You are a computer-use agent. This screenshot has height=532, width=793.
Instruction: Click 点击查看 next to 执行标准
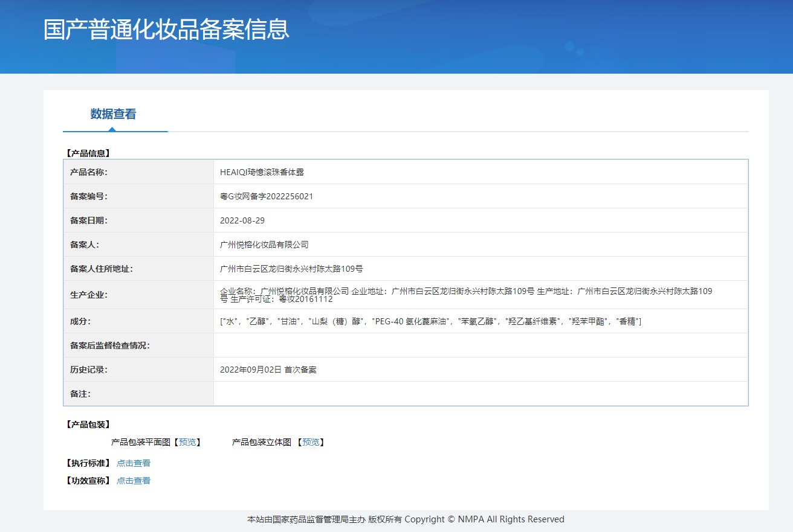134,463
